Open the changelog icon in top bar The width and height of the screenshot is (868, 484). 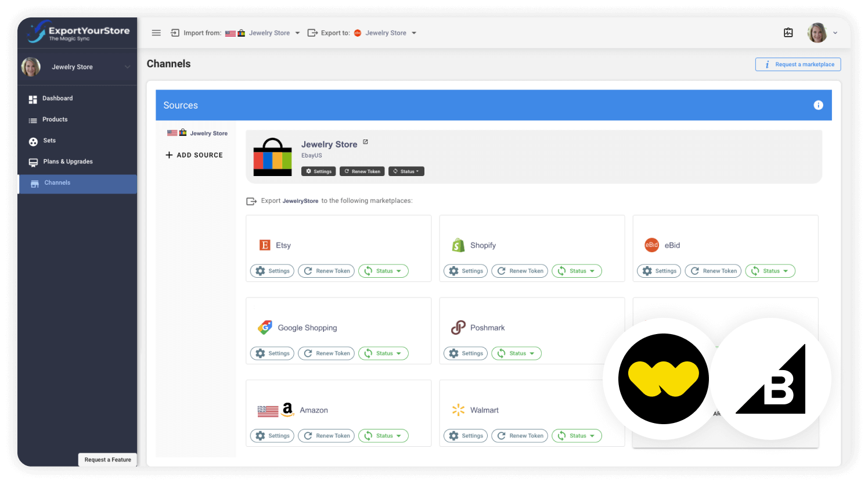click(x=788, y=33)
